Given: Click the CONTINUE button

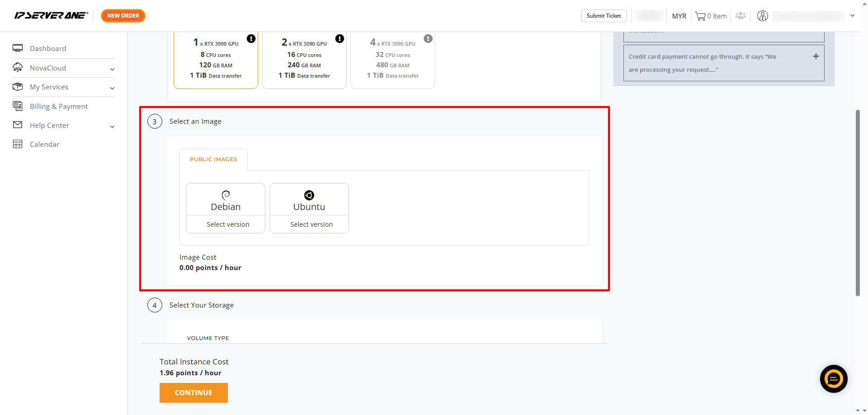Looking at the screenshot, I should (x=193, y=393).
